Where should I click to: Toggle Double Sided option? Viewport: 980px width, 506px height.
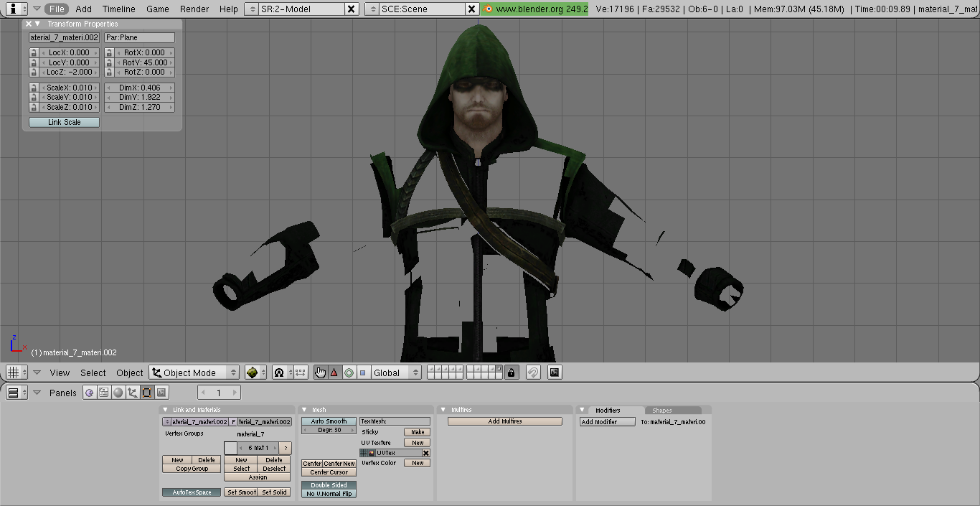(x=329, y=485)
